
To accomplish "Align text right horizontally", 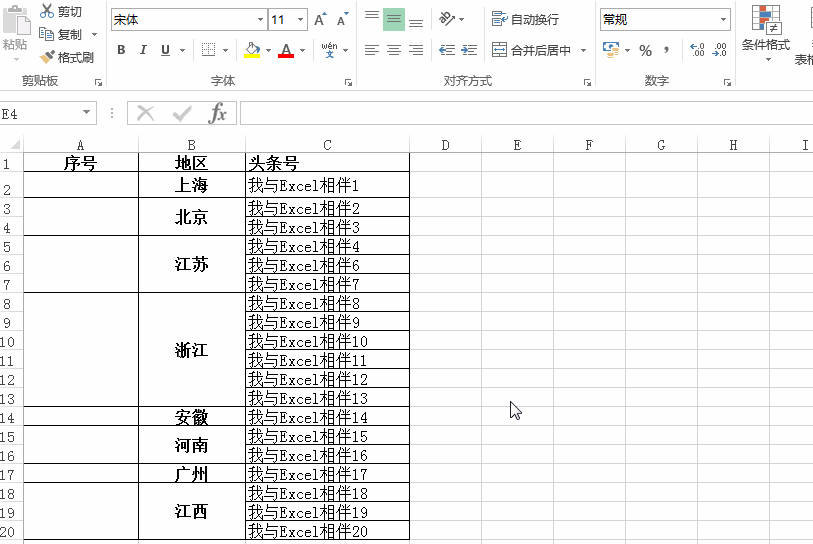I will point(416,50).
